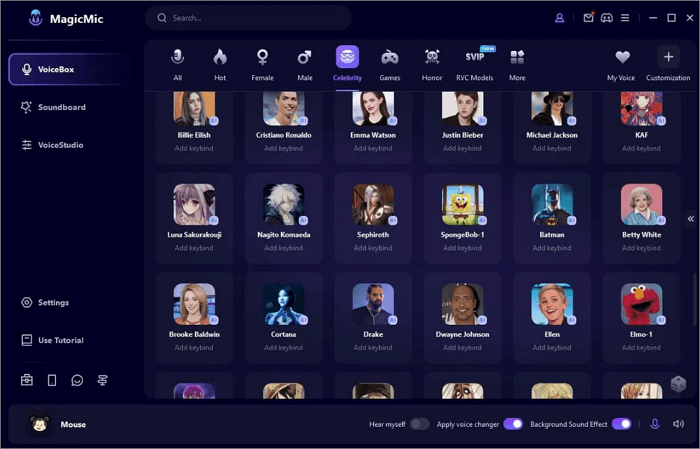
Task: Enable the Hear myself toggle
Action: click(419, 424)
